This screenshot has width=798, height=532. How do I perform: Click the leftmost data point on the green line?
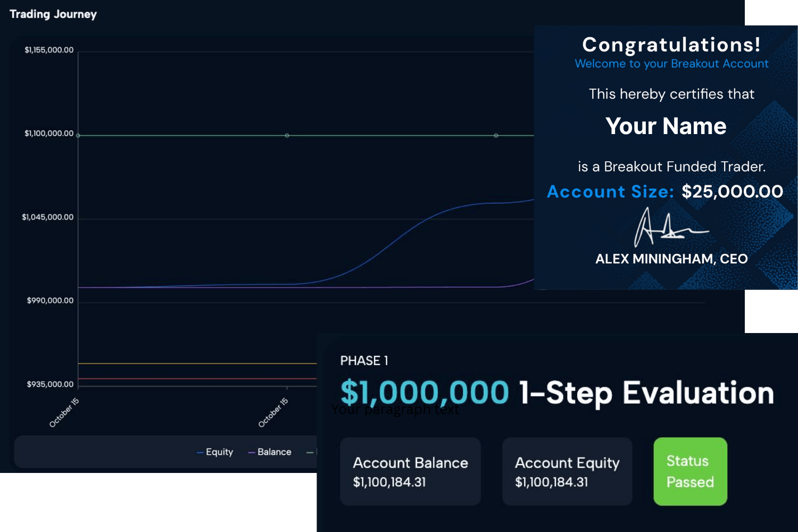(x=78, y=136)
